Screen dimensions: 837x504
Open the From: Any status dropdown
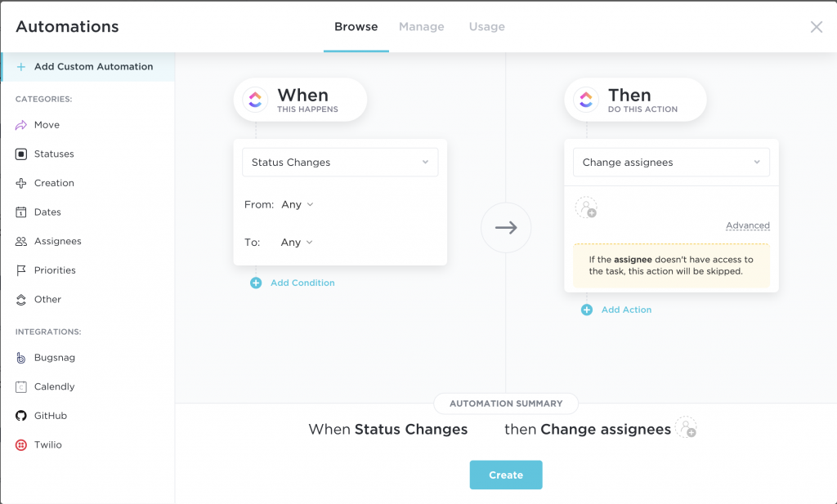click(298, 205)
